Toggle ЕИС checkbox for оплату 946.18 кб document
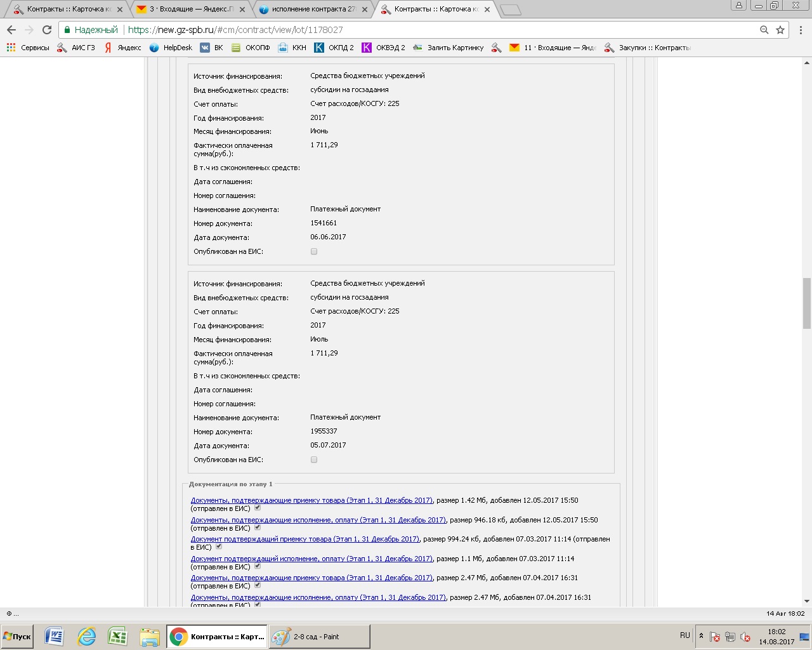 pyautogui.click(x=258, y=527)
